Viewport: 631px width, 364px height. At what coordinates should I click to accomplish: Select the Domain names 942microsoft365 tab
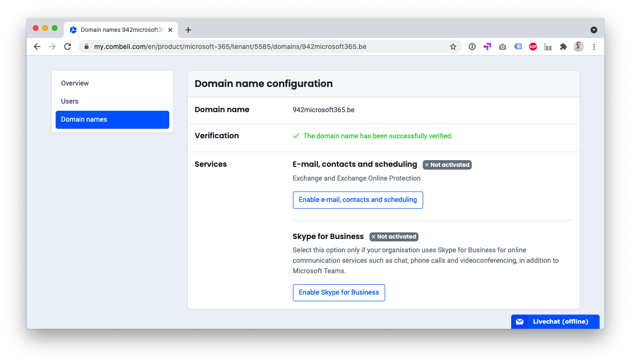[121, 30]
